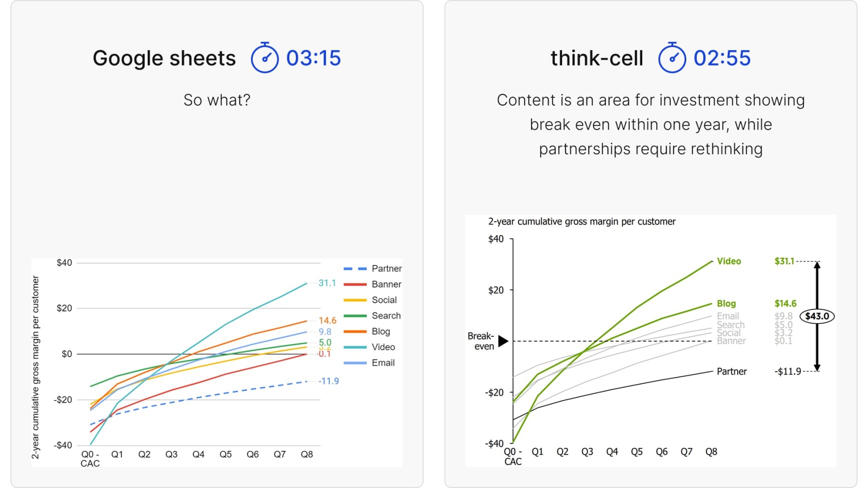Viewport: 868px width, 488px height.
Task: Click the green Video series label in think-cell chart
Action: pos(729,261)
